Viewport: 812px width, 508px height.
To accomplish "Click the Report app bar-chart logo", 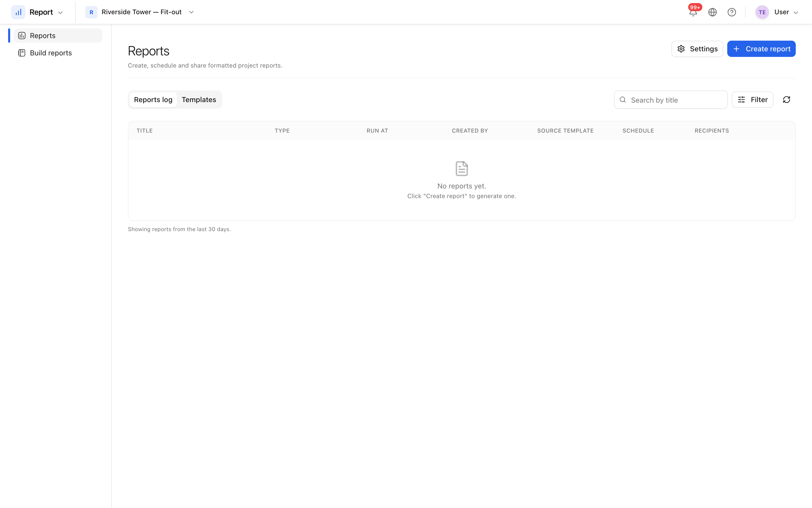I will pyautogui.click(x=19, y=12).
